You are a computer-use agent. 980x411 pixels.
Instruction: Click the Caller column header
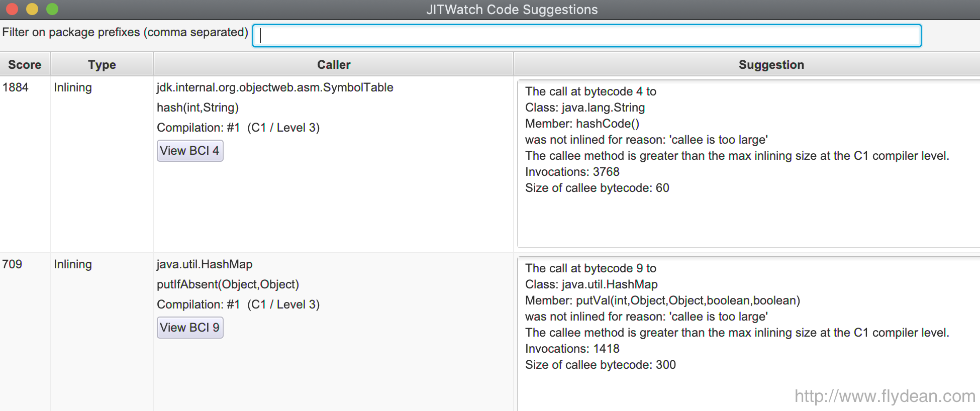[334, 65]
